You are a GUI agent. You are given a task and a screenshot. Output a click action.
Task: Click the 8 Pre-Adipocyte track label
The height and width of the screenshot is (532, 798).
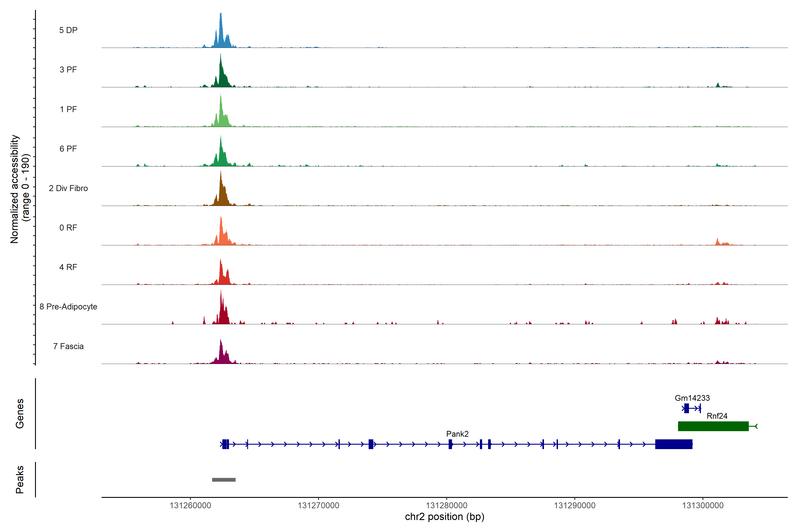68,306
